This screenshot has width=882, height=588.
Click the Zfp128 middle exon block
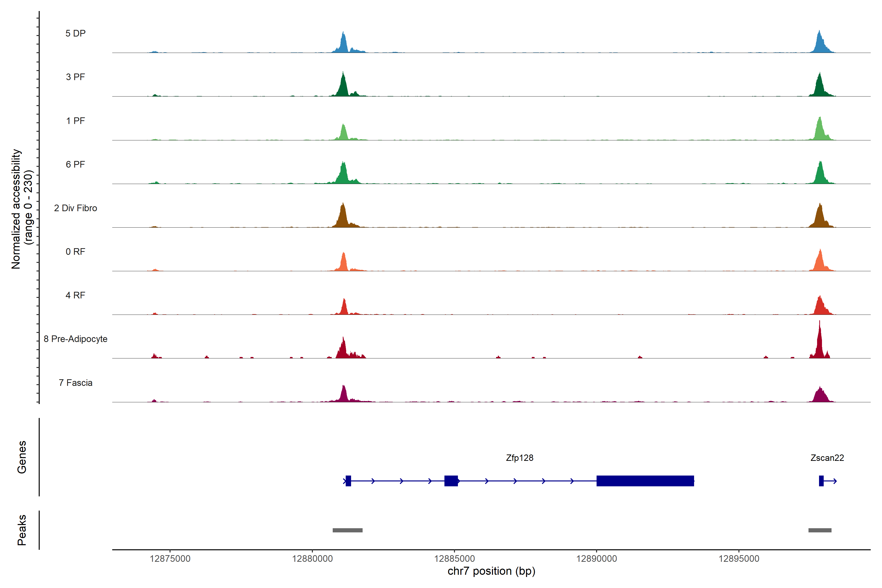point(451,481)
